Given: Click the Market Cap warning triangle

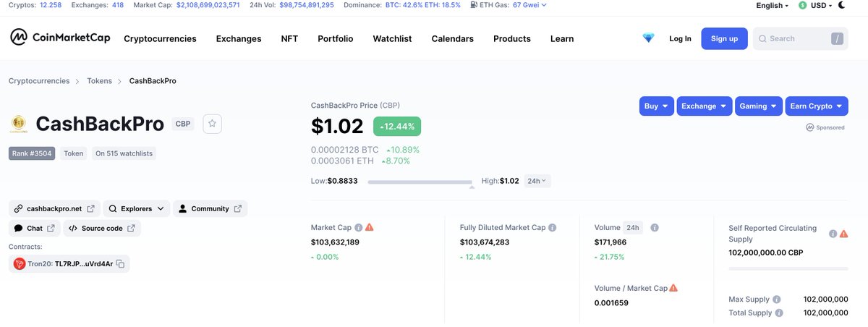Looking at the screenshot, I should [x=370, y=227].
